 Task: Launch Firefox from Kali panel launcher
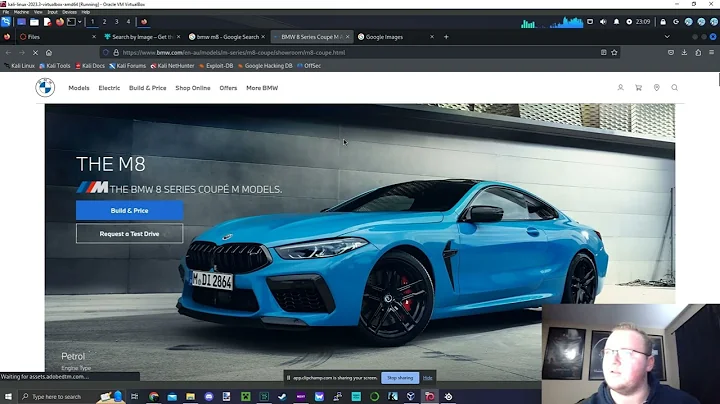[x=60, y=22]
